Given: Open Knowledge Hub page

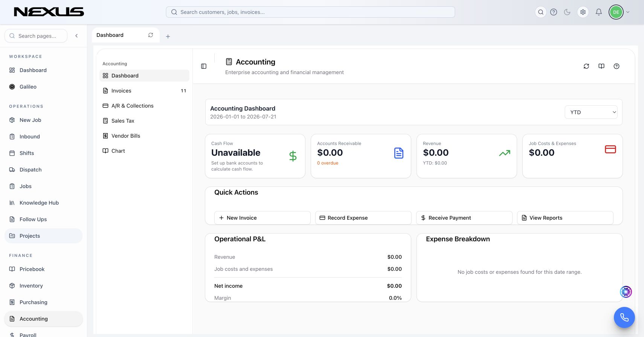Looking at the screenshot, I should coord(43,203).
